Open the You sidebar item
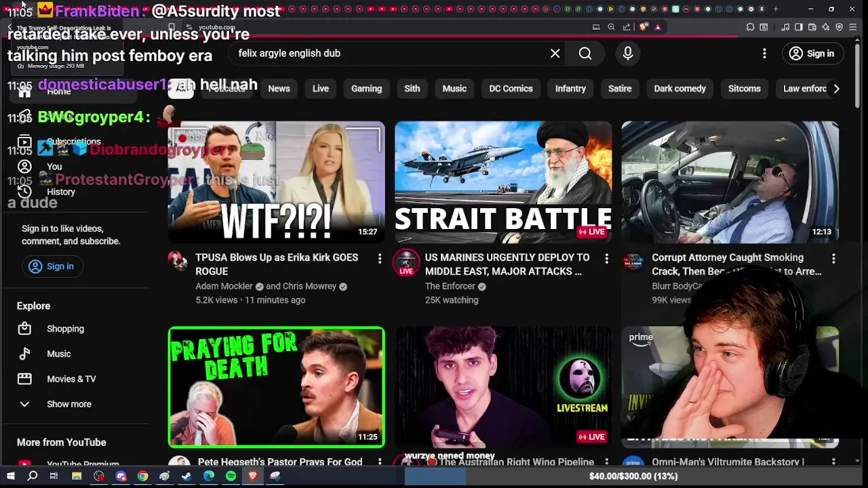 point(54,167)
